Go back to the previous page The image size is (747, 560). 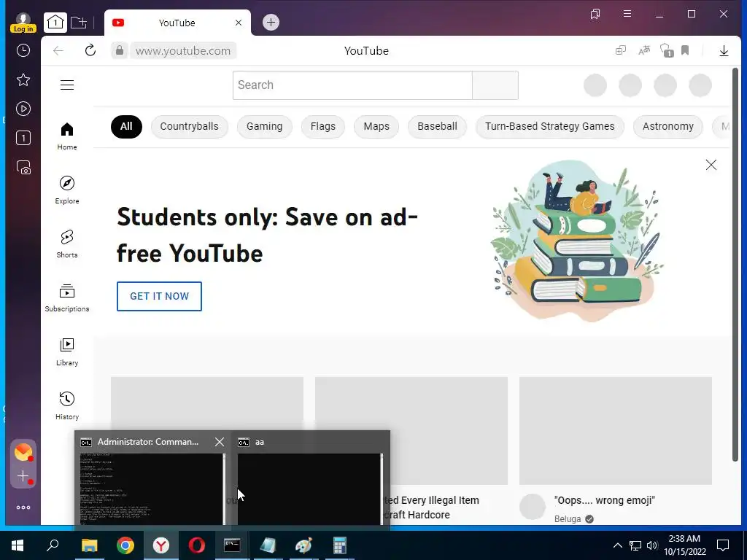coord(58,50)
